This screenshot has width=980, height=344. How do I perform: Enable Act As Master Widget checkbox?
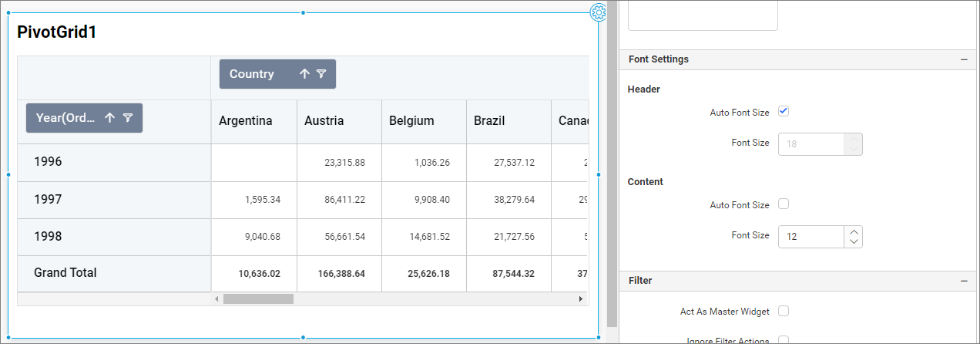(x=784, y=312)
